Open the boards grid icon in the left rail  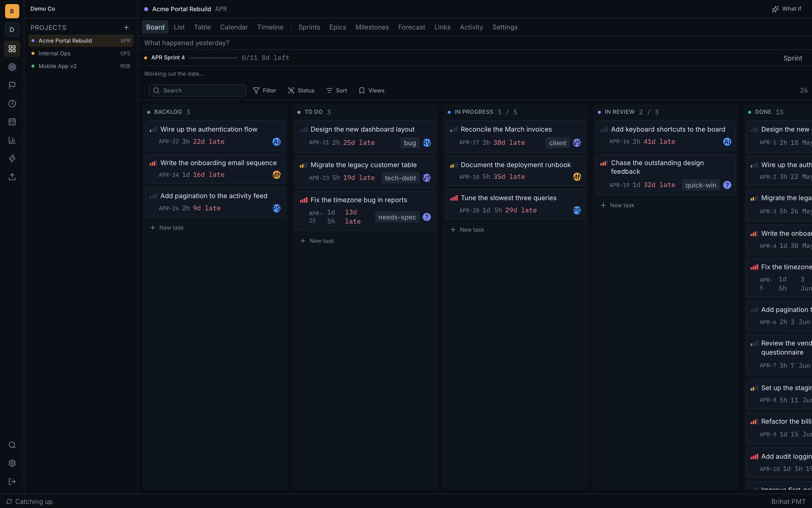(x=12, y=49)
